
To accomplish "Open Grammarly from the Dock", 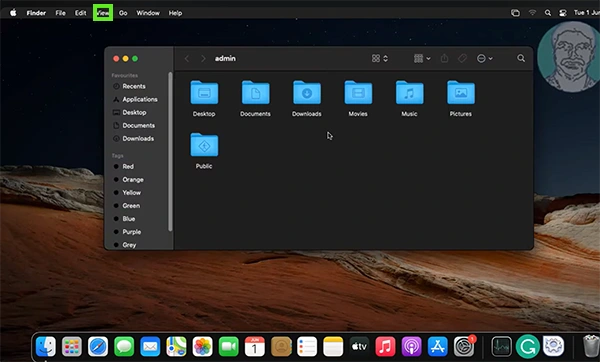I will 527,346.
